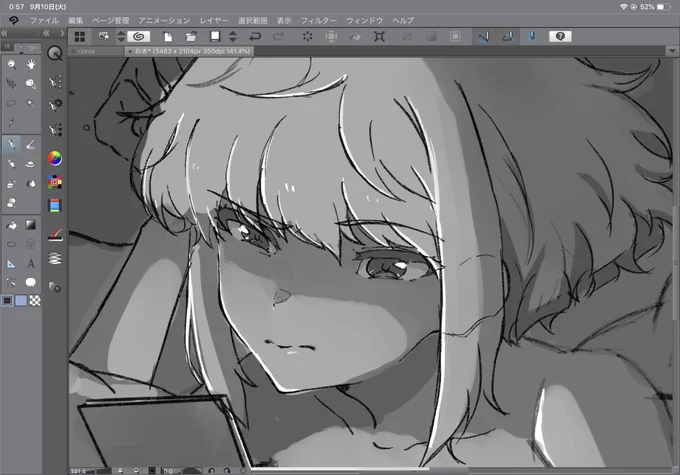Image resolution: width=680 pixels, height=475 pixels.
Task: Open the アニメーション menu
Action: tap(164, 20)
